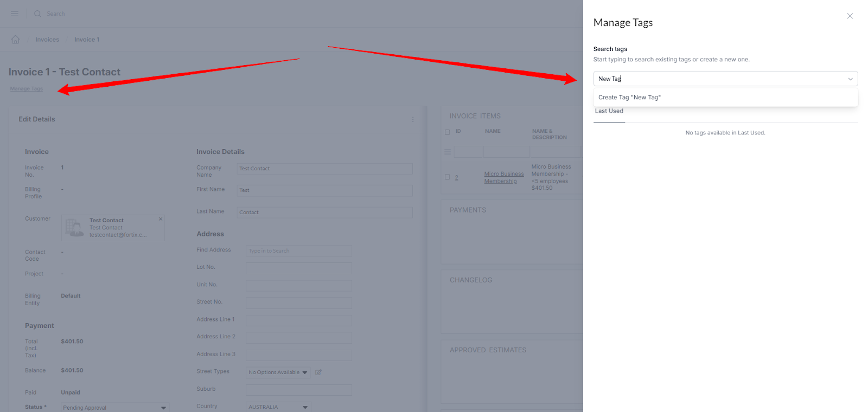Click NAME & DESCRIPTION header
This screenshot has height=412, width=868.
tap(549, 134)
